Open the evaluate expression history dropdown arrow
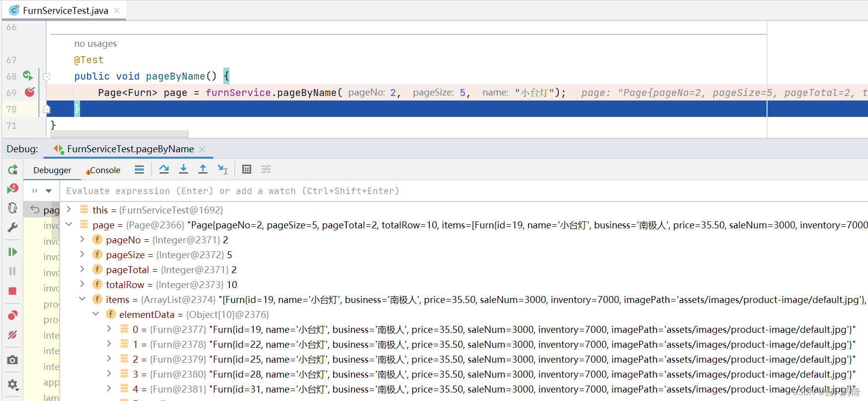Image resolution: width=868 pixels, height=401 pixels. (49, 191)
